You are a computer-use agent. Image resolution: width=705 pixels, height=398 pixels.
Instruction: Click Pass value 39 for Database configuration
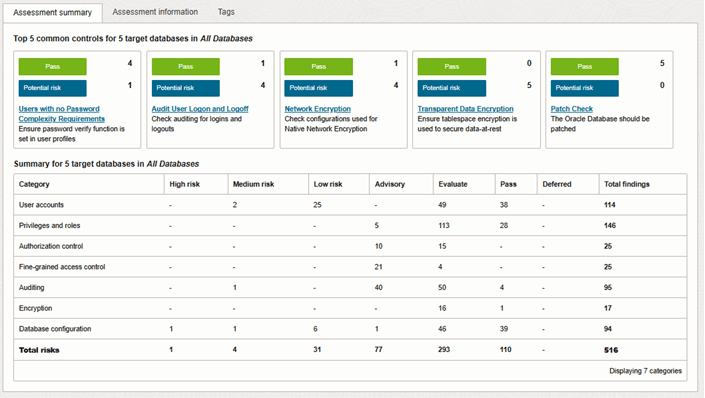pos(504,329)
